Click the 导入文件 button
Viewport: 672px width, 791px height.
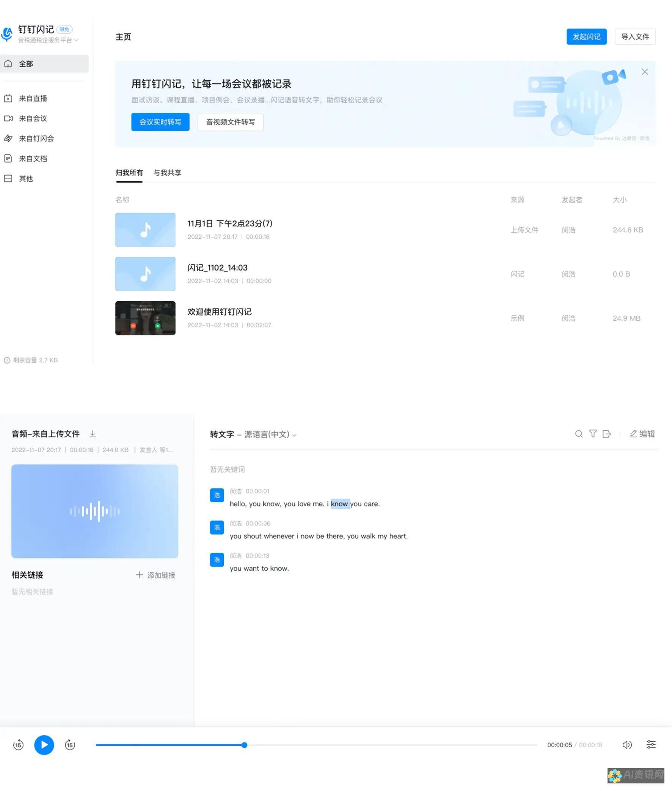(635, 36)
